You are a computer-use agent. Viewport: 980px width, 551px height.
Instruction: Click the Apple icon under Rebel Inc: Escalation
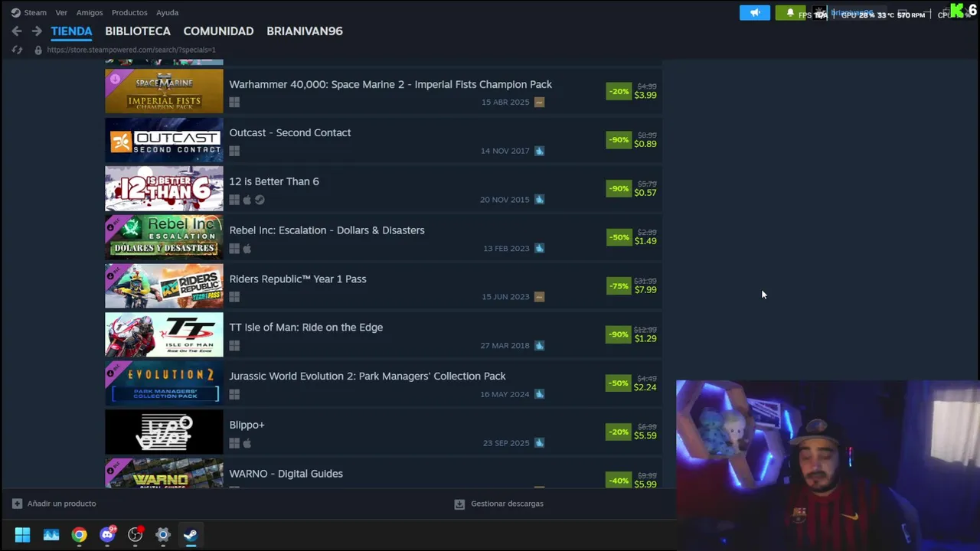pos(247,249)
